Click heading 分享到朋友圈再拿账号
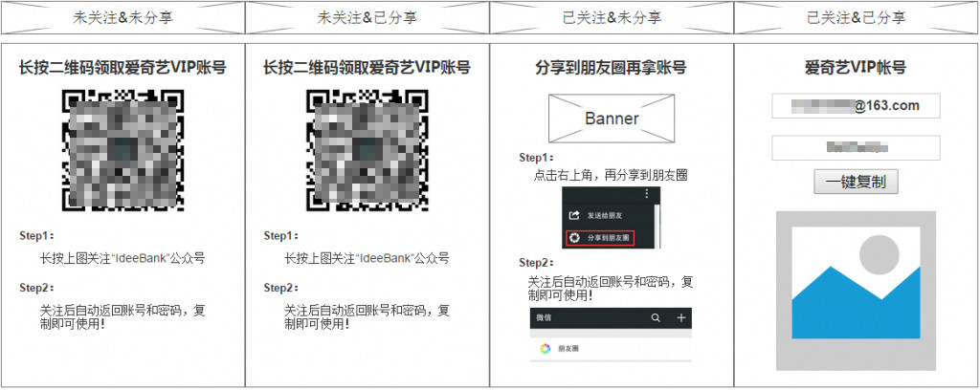This screenshot has width=980, height=390. 612,67
